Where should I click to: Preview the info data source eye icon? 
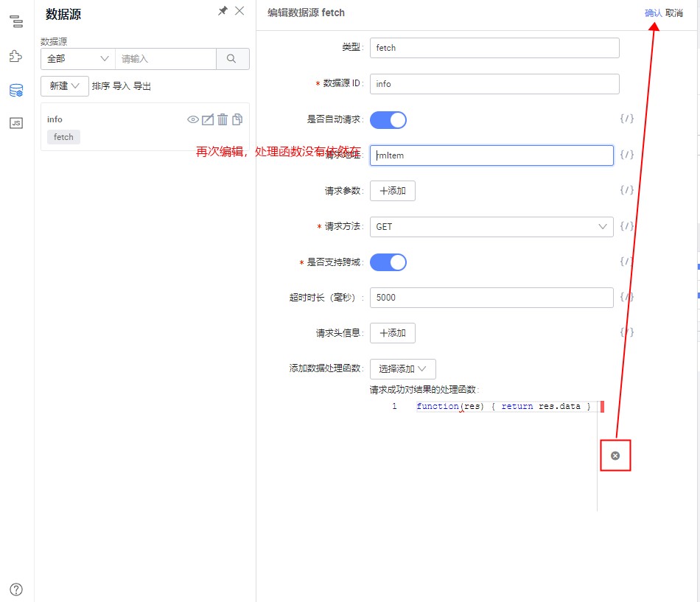pyautogui.click(x=193, y=119)
